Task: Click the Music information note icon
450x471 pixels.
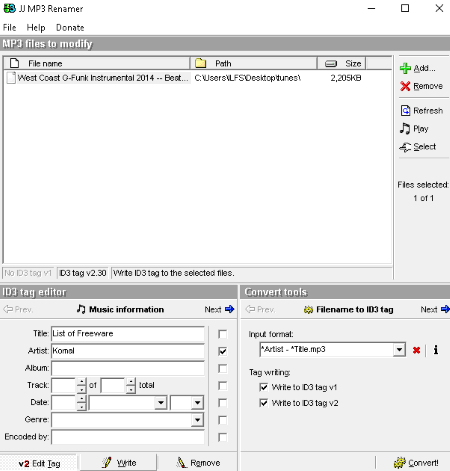Action: tap(81, 309)
